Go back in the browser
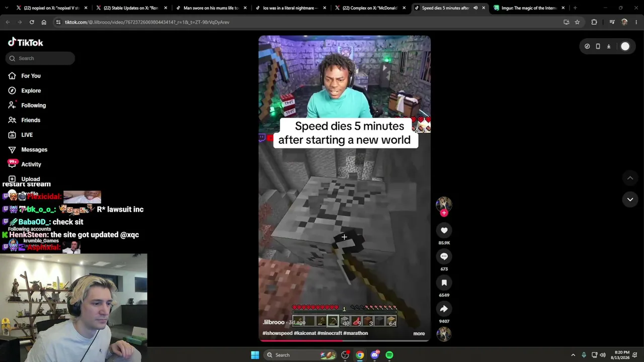Screen dimensions: 644x362 click(8, 22)
